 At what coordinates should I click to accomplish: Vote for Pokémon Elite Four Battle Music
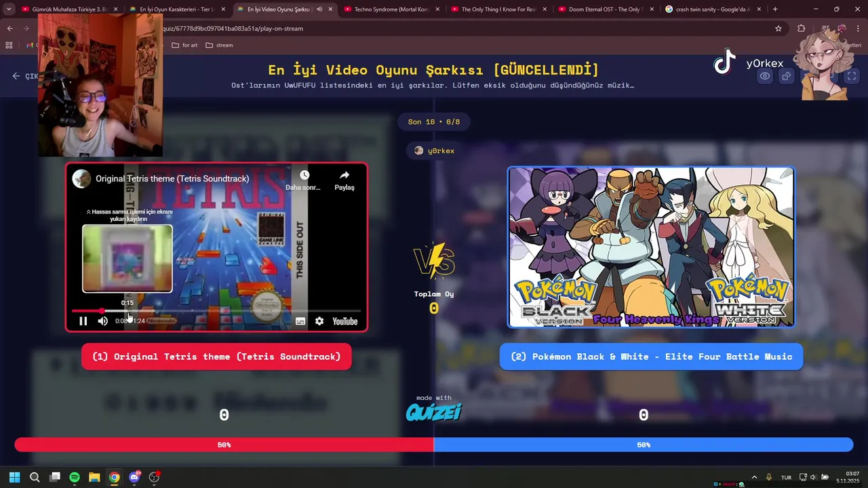pyautogui.click(x=651, y=357)
